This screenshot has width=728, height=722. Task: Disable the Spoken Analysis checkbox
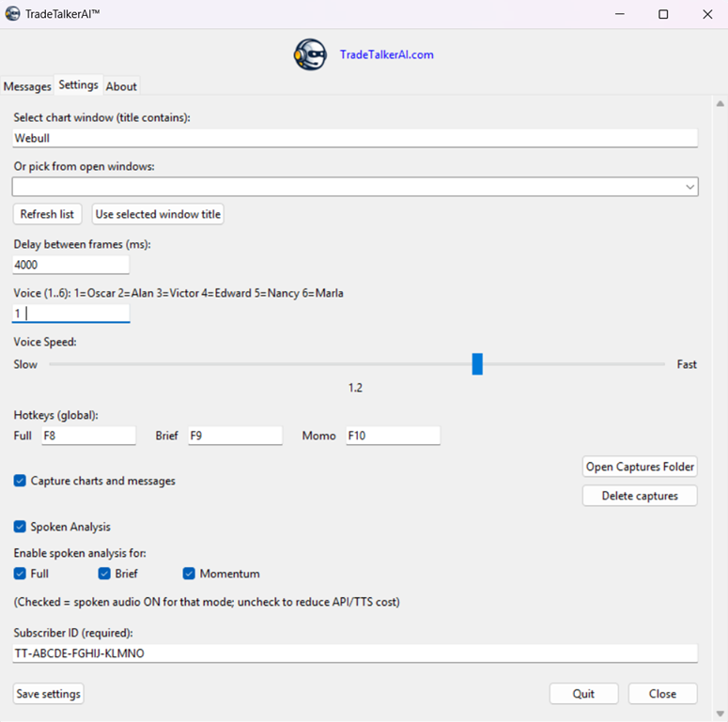[x=20, y=527]
